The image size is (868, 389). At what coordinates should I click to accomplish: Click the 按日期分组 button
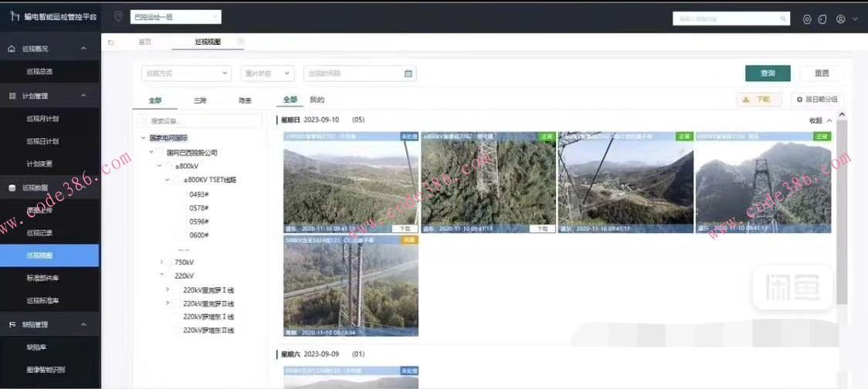pos(817,100)
